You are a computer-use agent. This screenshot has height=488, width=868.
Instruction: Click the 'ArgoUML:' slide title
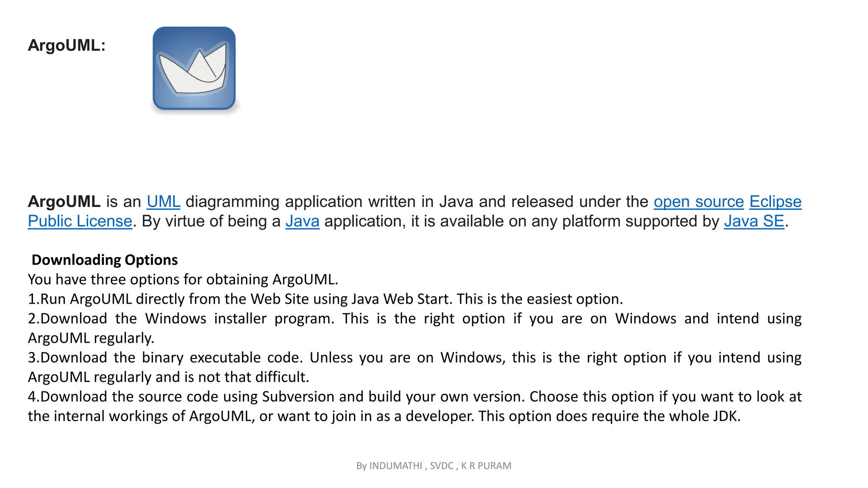(67, 45)
